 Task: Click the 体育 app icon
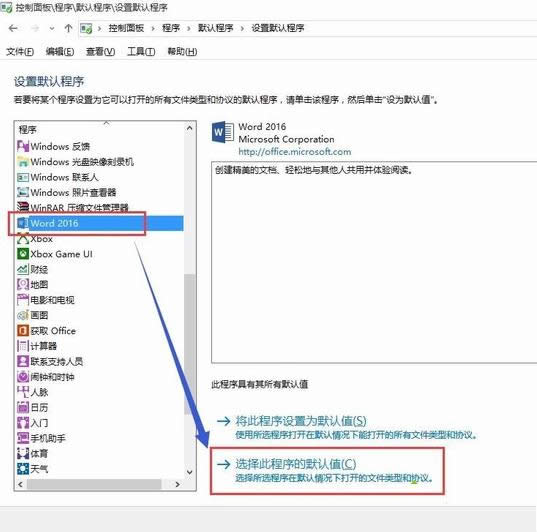23,454
